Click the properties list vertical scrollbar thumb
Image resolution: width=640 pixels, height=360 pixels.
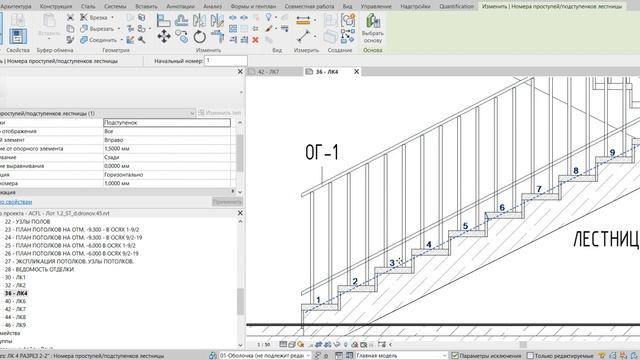tap(240, 152)
